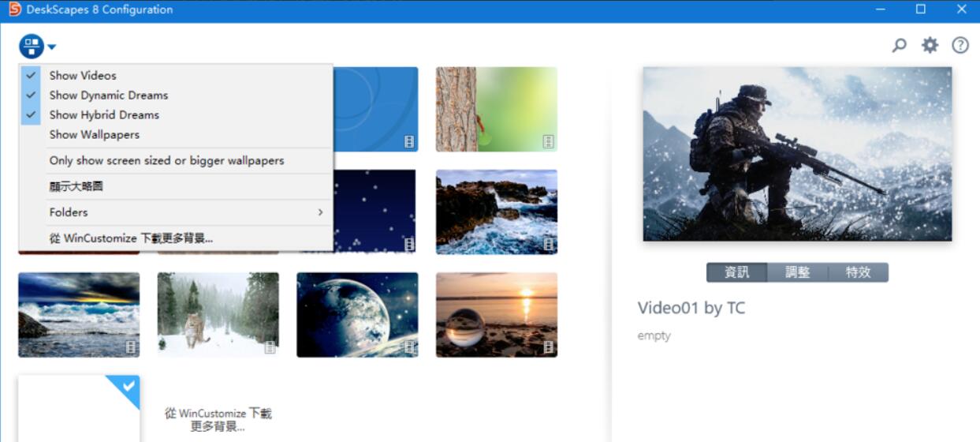Click the DeskScapes logo in title bar
Image resolution: width=980 pixels, height=442 pixels.
[15, 9]
